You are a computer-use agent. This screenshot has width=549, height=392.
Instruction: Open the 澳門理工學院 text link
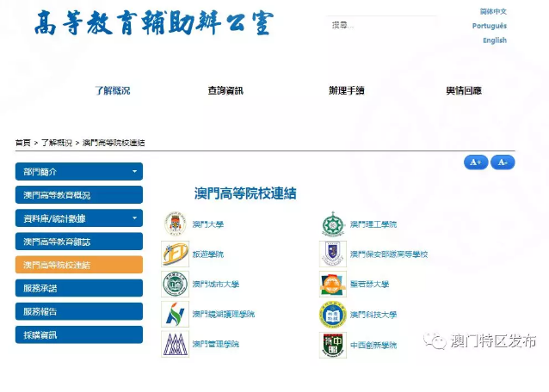pos(373,224)
